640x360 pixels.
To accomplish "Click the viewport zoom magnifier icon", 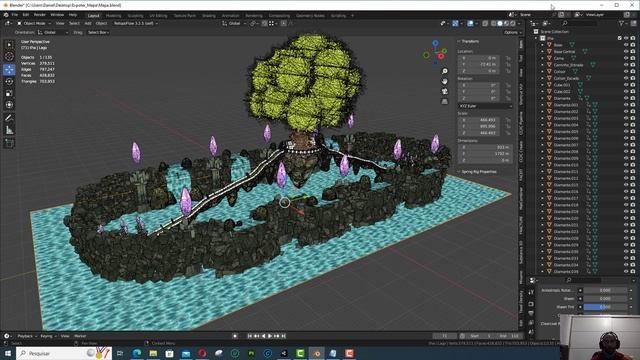I will (444, 71).
